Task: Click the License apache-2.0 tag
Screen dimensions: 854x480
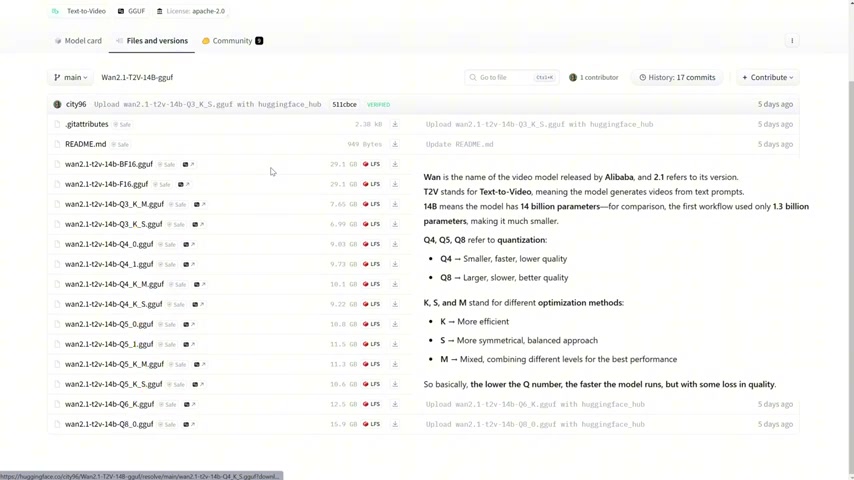Action: pyautogui.click(x=190, y=11)
